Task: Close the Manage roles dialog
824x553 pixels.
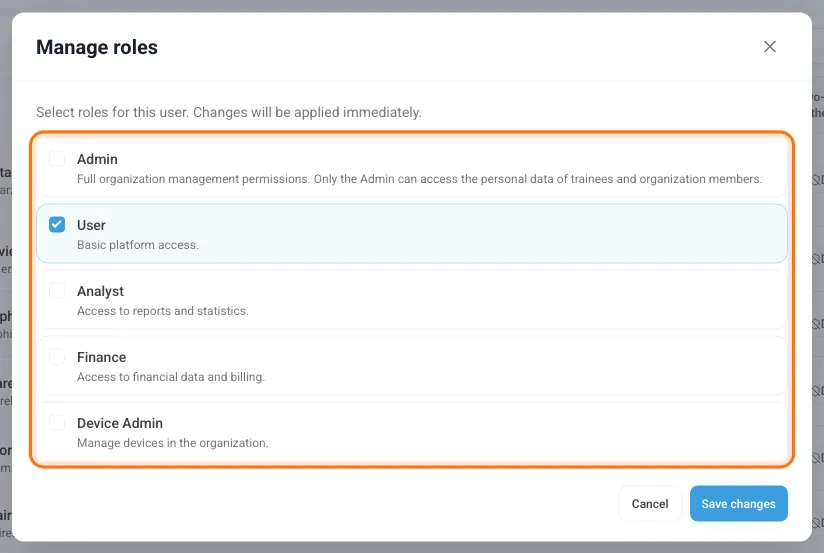Action: click(x=769, y=47)
